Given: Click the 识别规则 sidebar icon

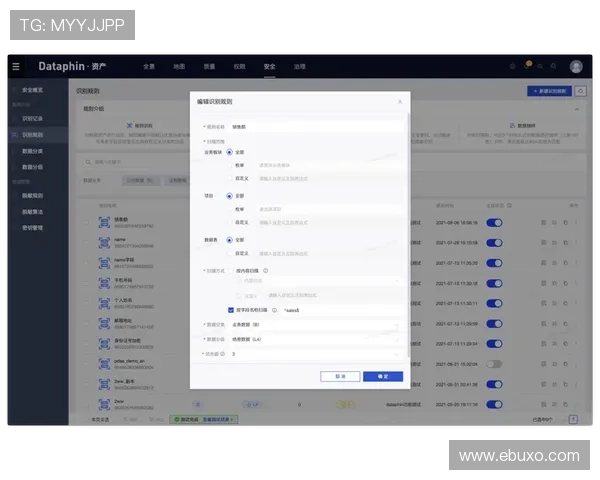Looking at the screenshot, I should (x=16, y=133).
